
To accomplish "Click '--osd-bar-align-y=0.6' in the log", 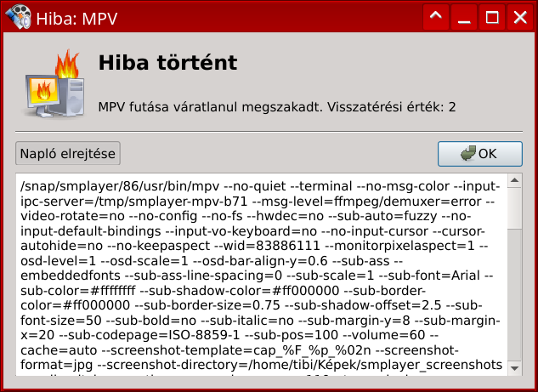I will [260, 261].
